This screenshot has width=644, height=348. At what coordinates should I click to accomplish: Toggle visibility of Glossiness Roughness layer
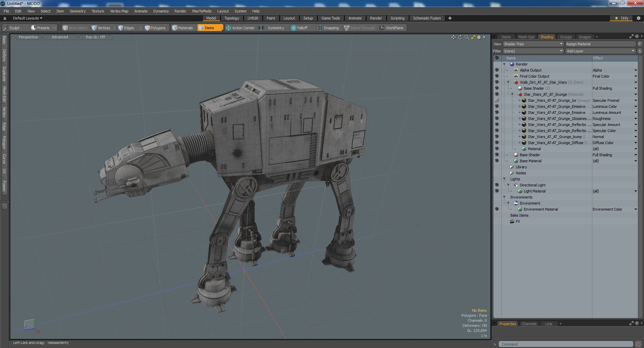tap(497, 119)
